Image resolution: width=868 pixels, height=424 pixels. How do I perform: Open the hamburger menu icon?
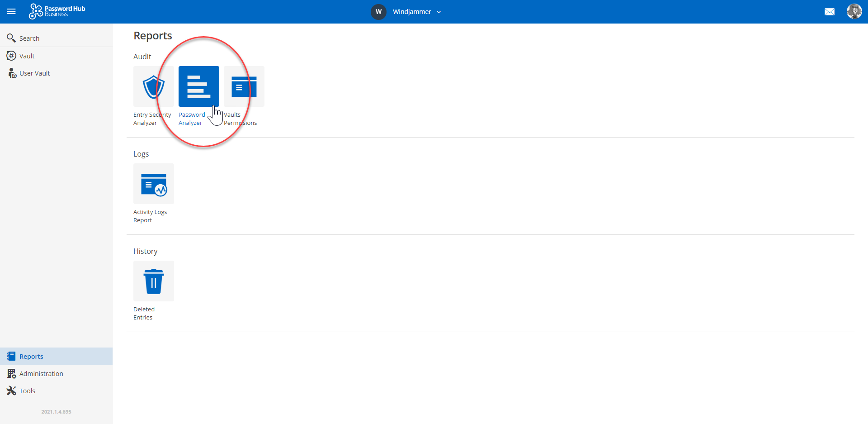(x=11, y=11)
